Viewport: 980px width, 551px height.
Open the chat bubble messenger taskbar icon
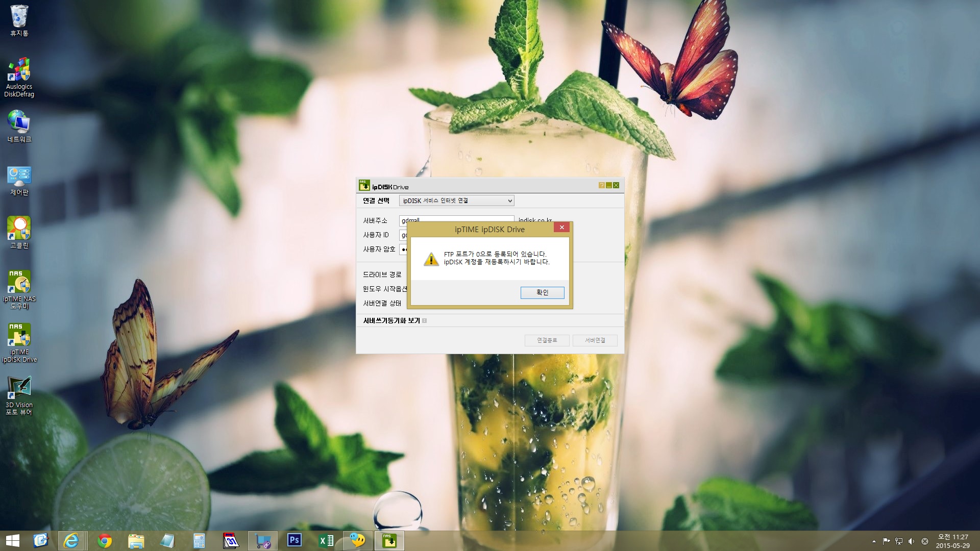click(358, 541)
